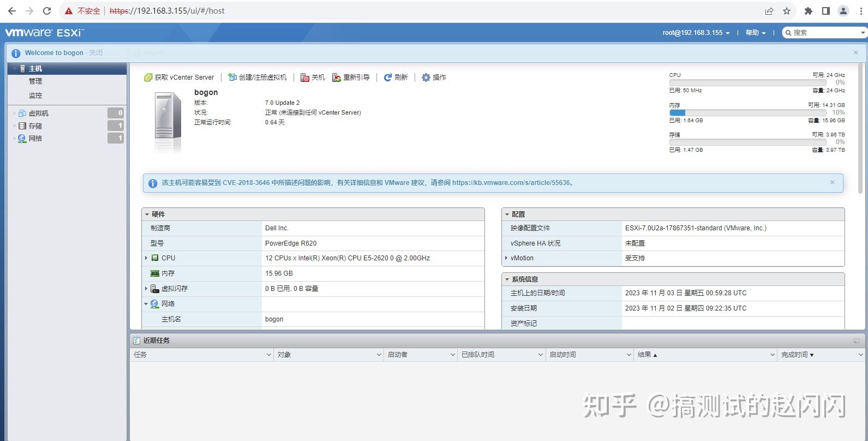This screenshot has width=868, height=441.
Task: Collapse the 主机 navigator node arrow
Action: click(x=14, y=69)
